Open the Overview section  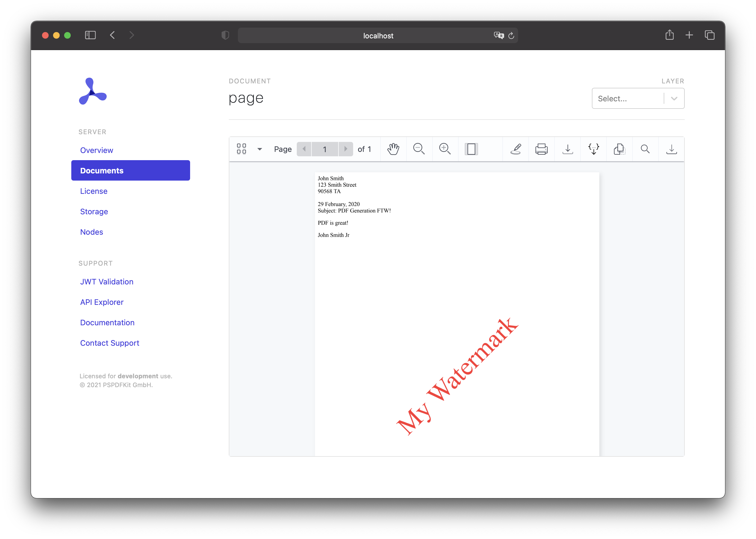coord(96,150)
